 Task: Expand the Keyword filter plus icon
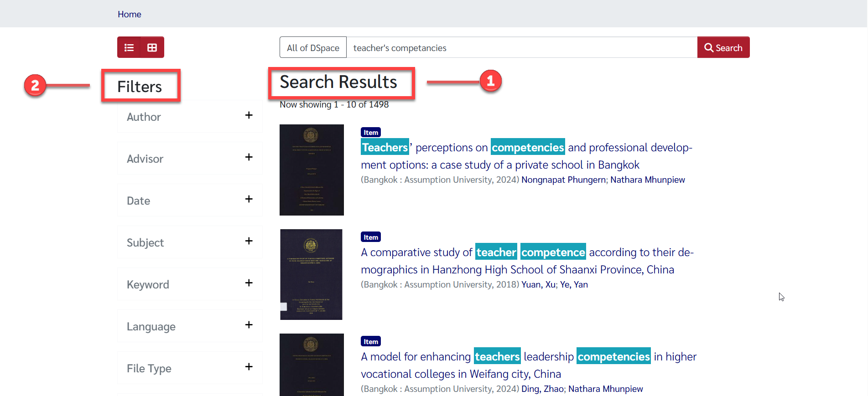click(249, 283)
